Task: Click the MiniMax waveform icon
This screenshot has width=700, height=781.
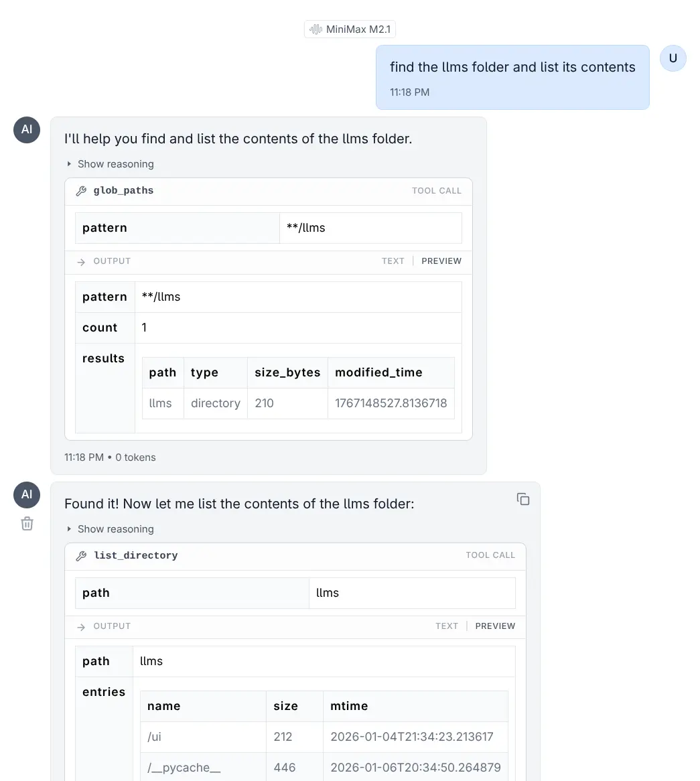Action: pos(316,29)
